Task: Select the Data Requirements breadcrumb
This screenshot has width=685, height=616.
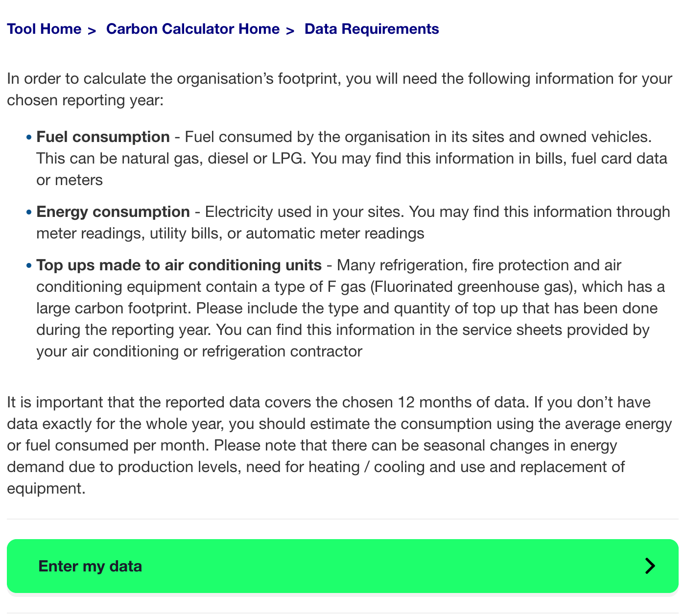Action: coord(372,29)
